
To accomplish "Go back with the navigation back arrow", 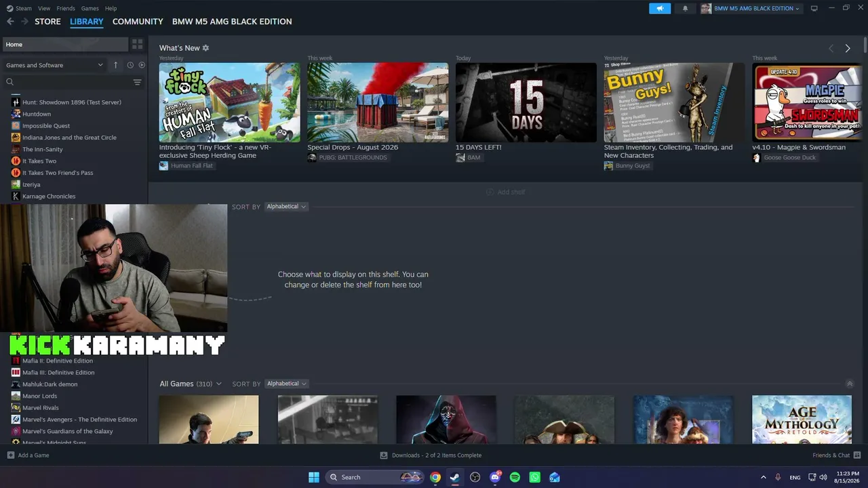I will [x=10, y=22].
